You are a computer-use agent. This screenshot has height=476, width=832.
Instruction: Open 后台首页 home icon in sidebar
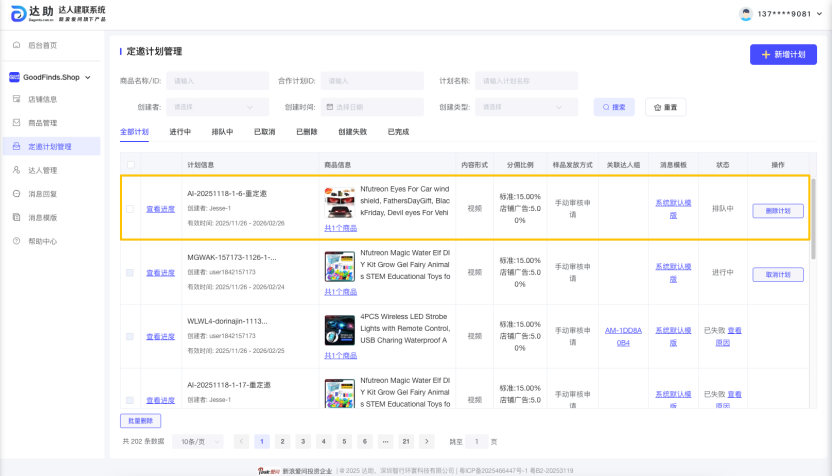(17, 45)
